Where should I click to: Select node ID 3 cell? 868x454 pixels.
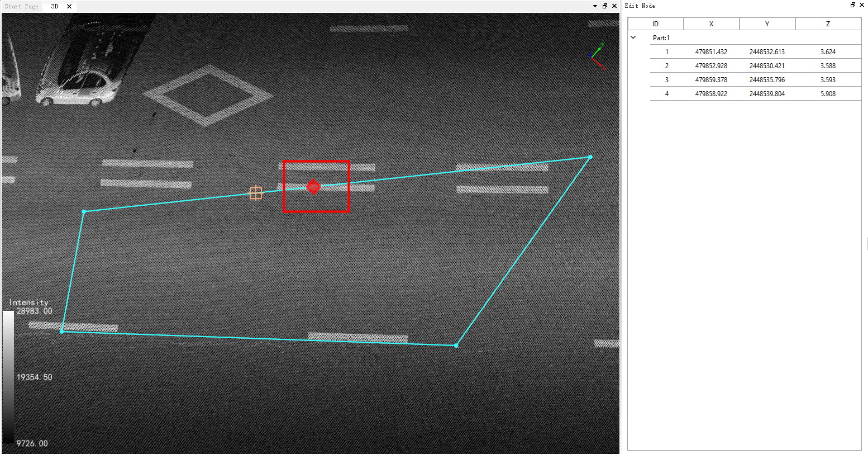tap(667, 80)
